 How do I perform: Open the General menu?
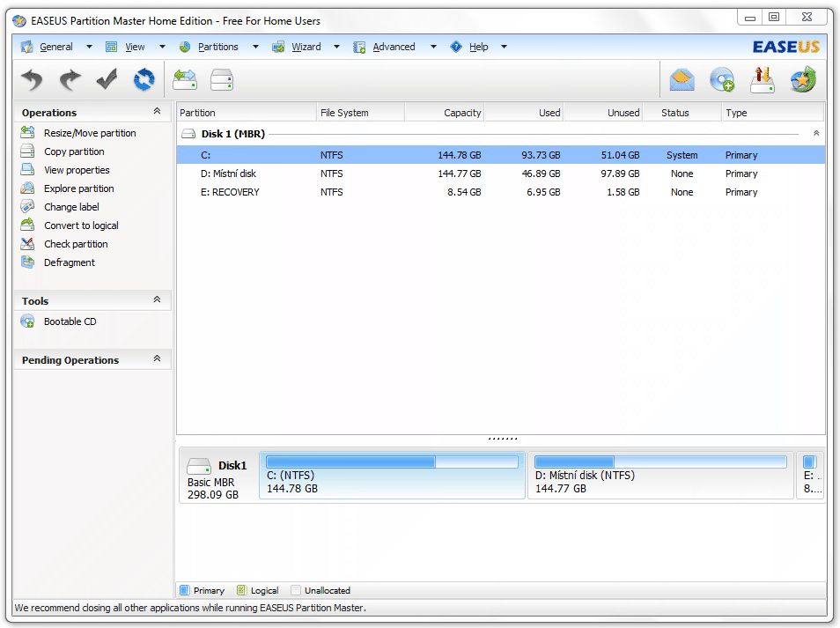coord(56,47)
